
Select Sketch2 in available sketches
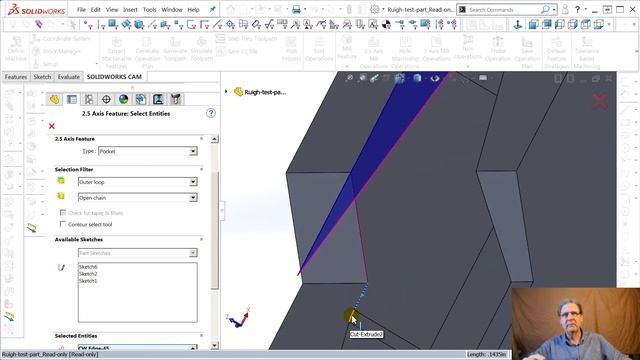[x=88, y=274]
